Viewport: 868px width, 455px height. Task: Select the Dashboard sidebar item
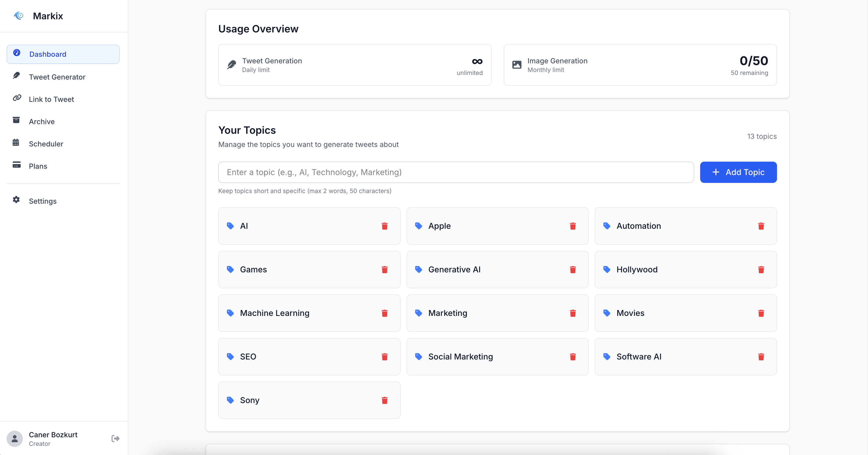point(63,54)
